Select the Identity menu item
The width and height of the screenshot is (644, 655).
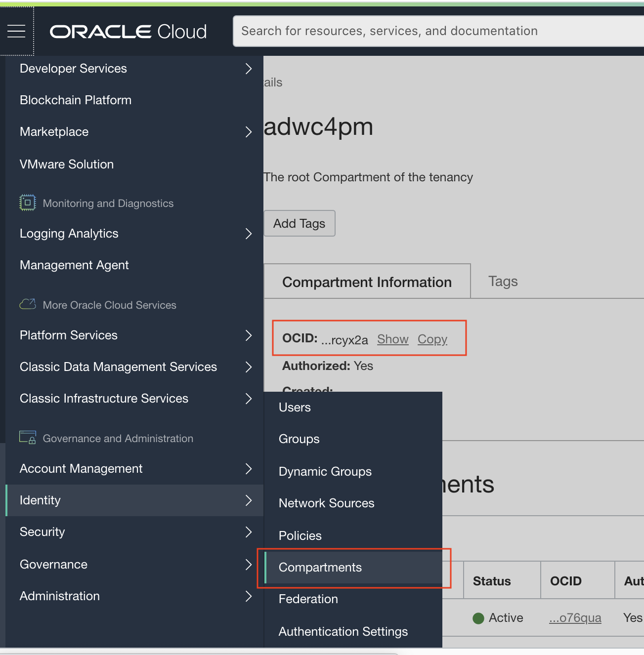click(134, 500)
